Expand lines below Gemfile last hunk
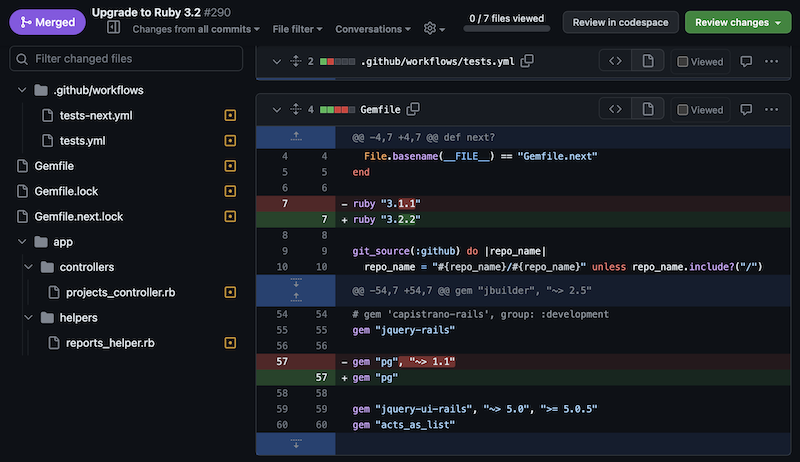800x462 pixels. [x=296, y=444]
